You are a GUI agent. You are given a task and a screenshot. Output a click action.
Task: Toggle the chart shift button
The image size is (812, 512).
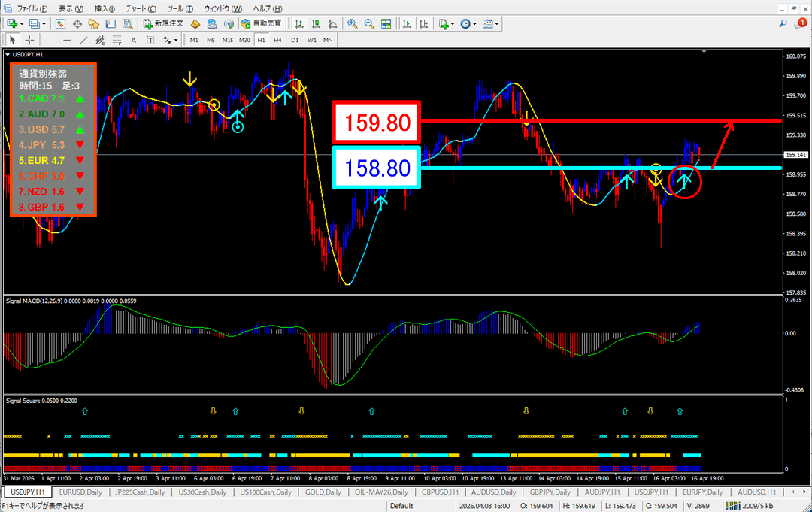click(x=424, y=23)
